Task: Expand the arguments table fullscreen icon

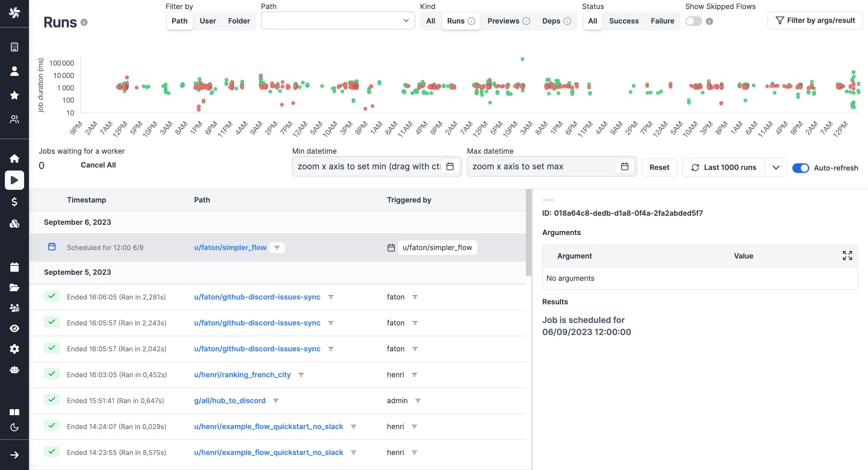Action: (847, 255)
